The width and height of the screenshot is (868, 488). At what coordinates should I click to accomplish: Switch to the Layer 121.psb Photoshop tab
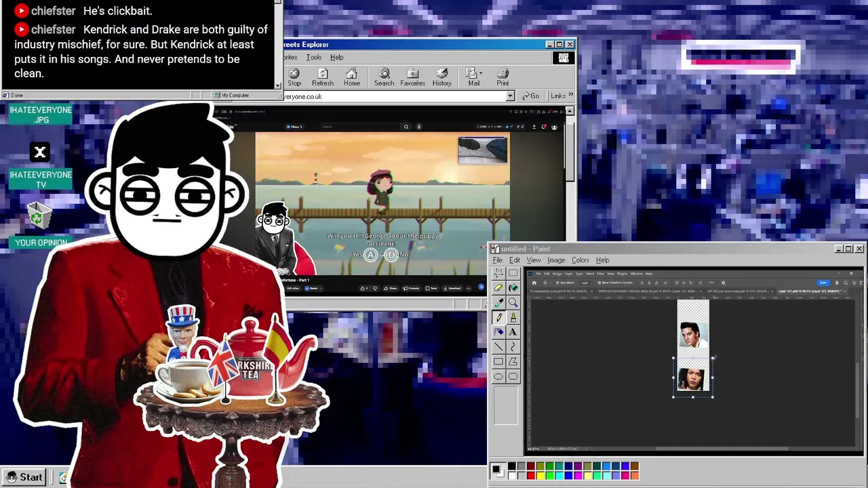pos(810,291)
